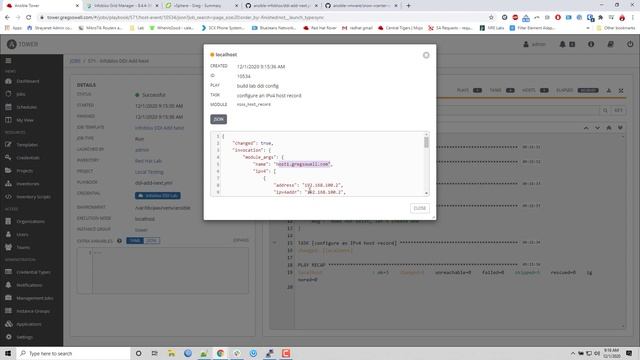
Task: Click the Tower logo in the header
Action: 22,44
